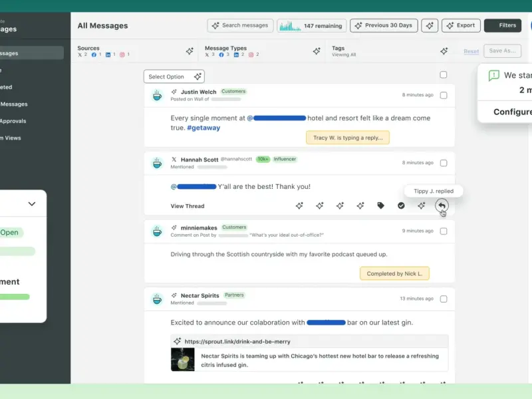532x399 pixels.
Task: Mark Hannah Scott's message complete with checkmark icon
Action: [401, 206]
